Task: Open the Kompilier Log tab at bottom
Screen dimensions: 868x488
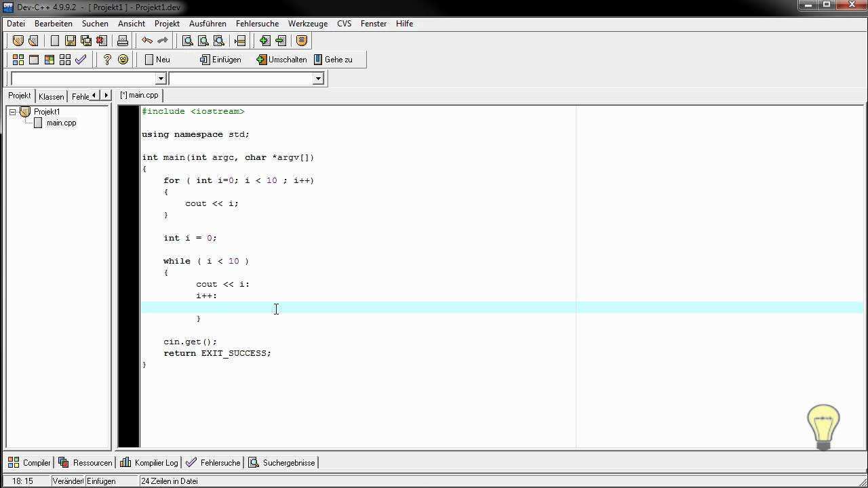Action: (x=149, y=463)
